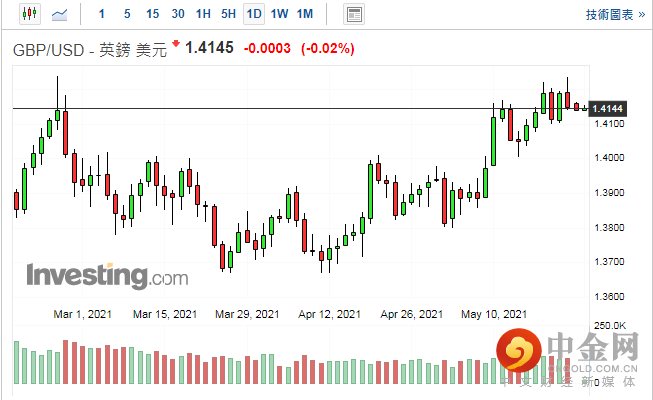Select the 1D timeframe

254,14
